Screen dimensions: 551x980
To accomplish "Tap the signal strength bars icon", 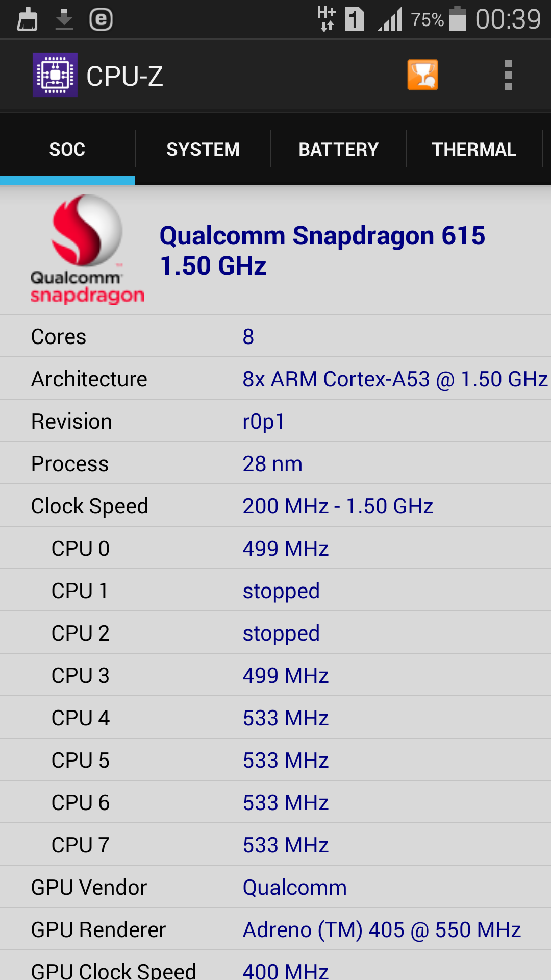I will (390, 19).
